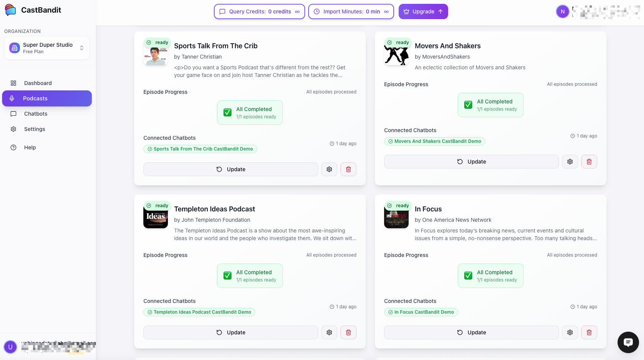The width and height of the screenshot is (644, 360).
Task: Open the live chat support widget
Action: (x=628, y=342)
